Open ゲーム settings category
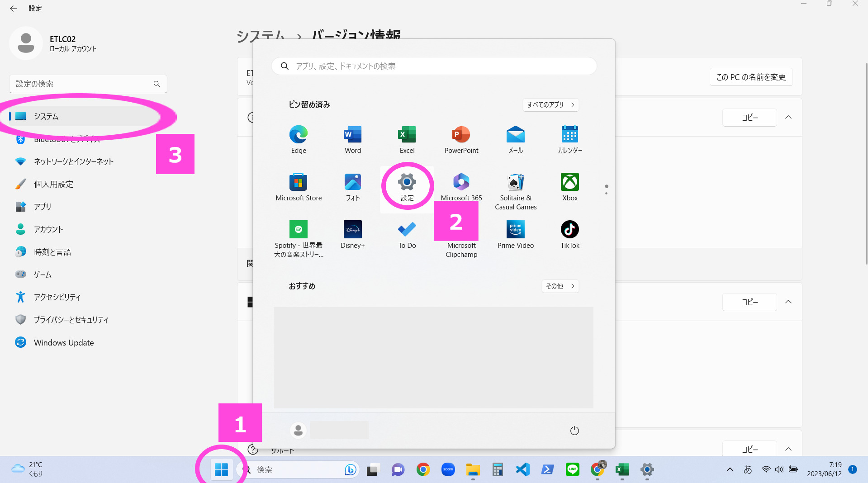868x483 pixels. pos(88,275)
